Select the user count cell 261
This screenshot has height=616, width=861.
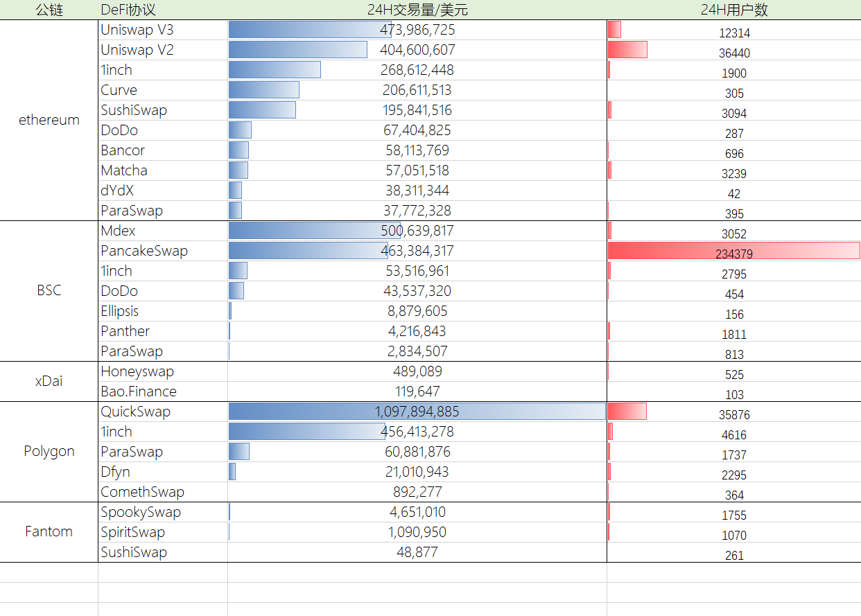tap(734, 552)
